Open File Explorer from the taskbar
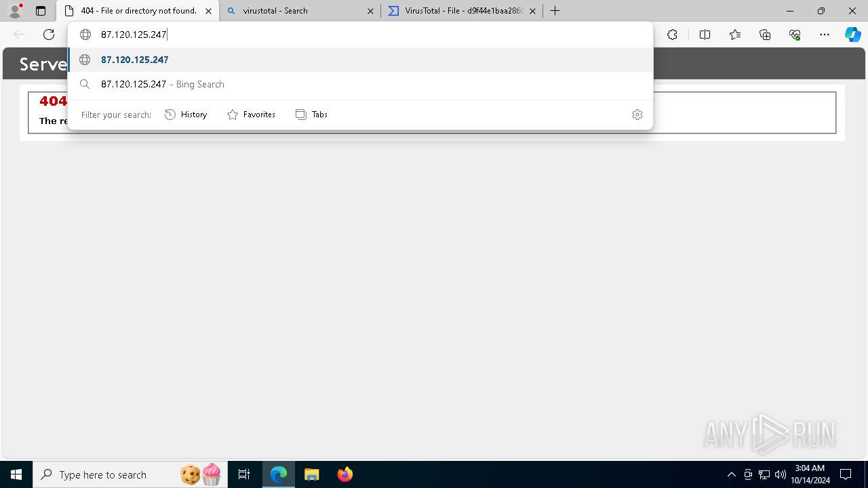Screen dimensions: 868x488 click(x=311, y=474)
